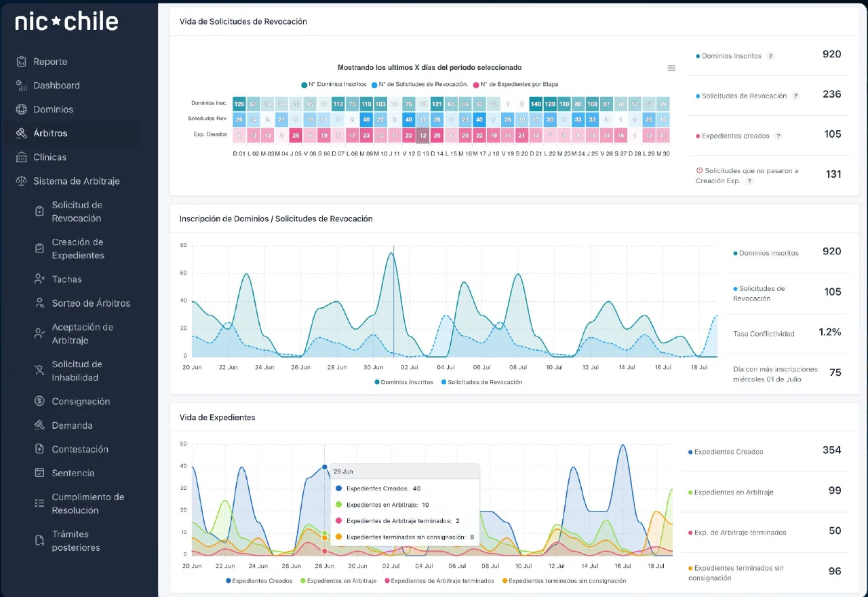Select the Tachas person icon
This screenshot has width=868, height=597.
tap(39, 279)
